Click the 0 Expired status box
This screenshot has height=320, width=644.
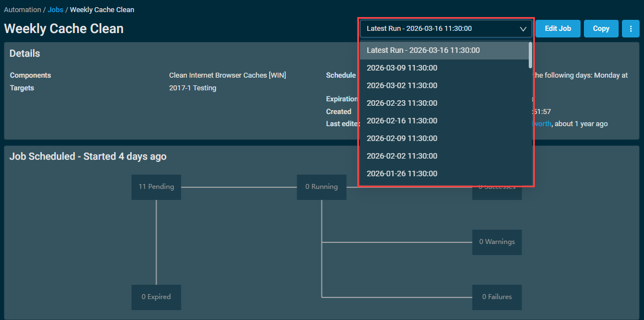coord(156,297)
